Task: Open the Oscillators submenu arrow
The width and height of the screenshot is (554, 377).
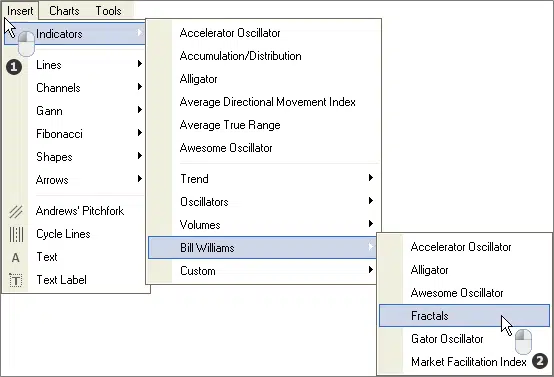Action: click(370, 201)
